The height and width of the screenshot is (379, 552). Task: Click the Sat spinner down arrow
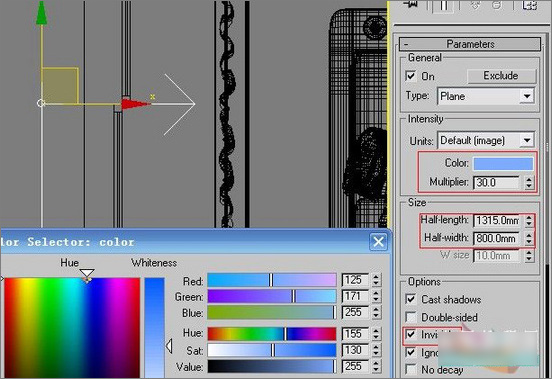376,354
